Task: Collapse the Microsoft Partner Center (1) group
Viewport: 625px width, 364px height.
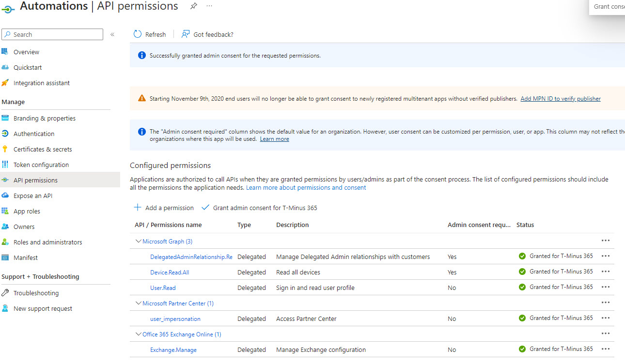Action: (139, 303)
